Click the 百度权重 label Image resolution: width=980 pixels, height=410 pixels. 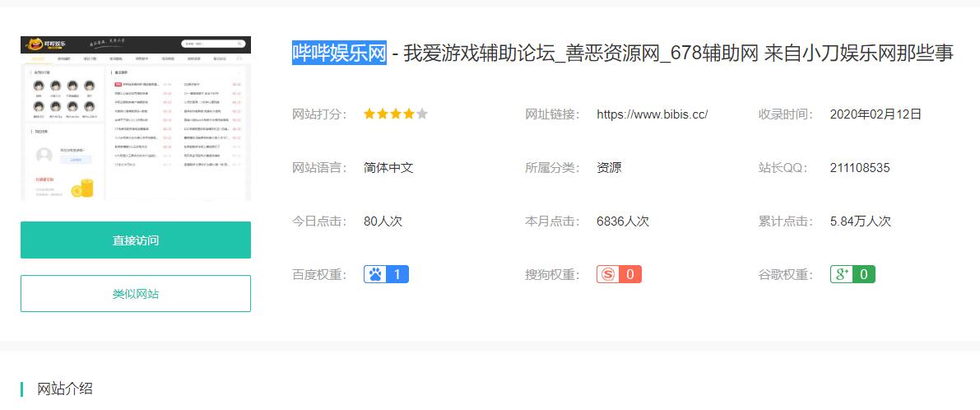pos(319,274)
